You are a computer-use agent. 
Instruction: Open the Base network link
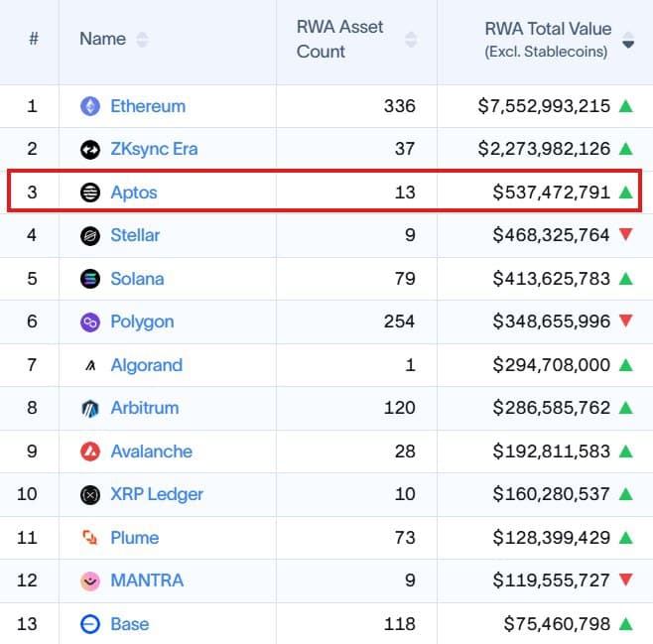(x=129, y=624)
